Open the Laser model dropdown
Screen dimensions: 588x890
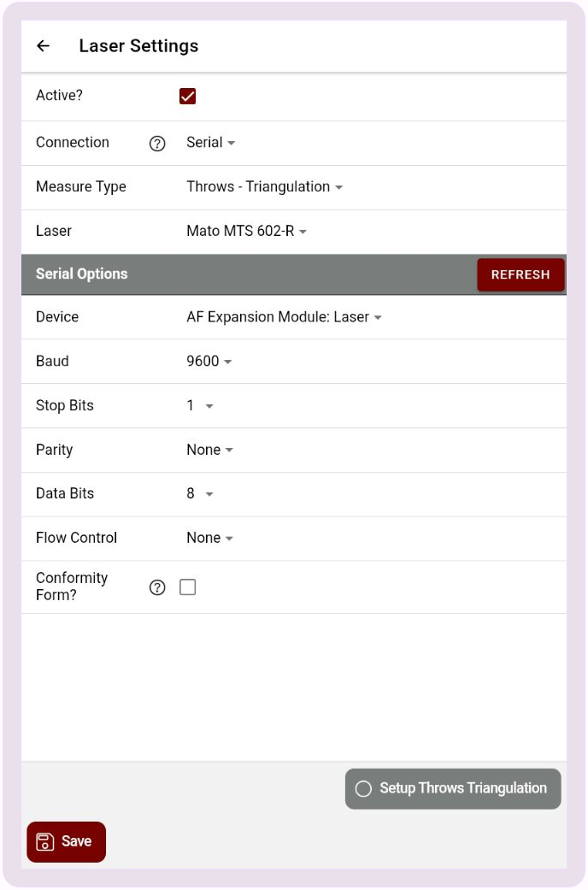pos(246,231)
